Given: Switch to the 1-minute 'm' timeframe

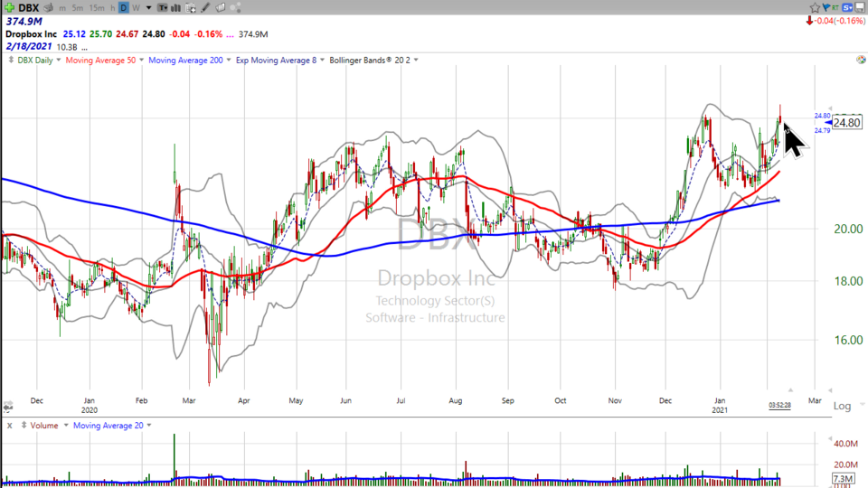Looking at the screenshot, I should [x=62, y=8].
